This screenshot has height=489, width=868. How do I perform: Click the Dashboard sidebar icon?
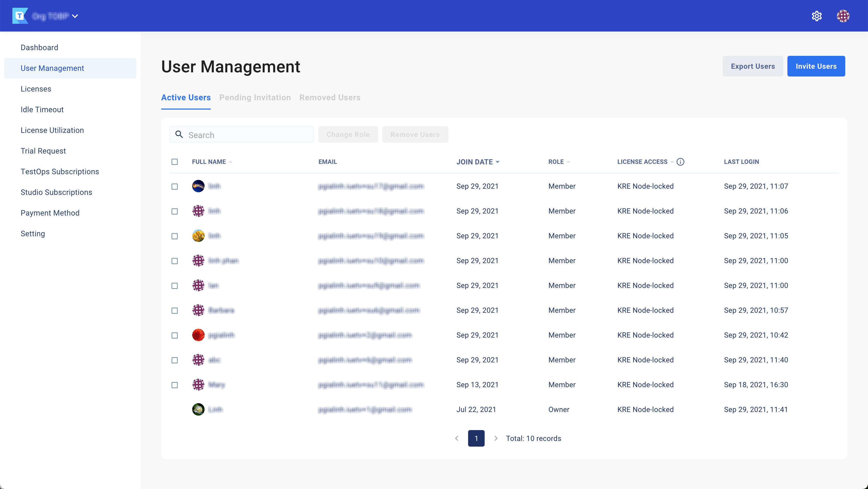tap(39, 47)
